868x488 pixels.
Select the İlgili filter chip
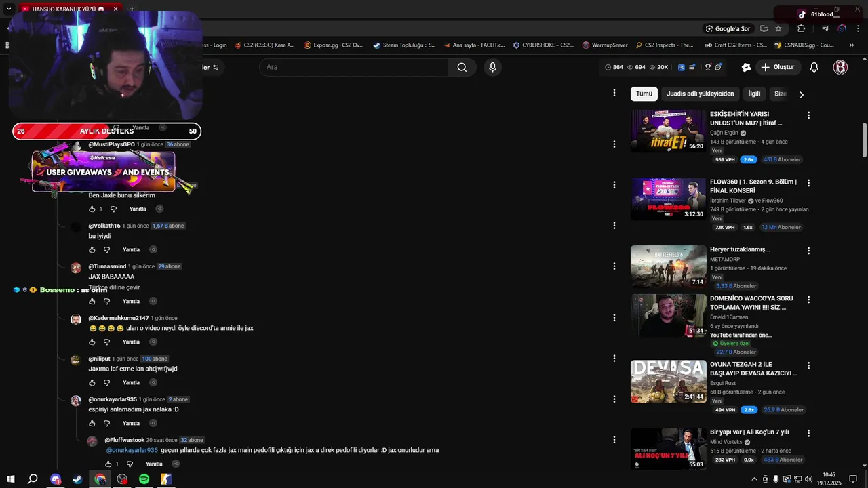pos(754,94)
